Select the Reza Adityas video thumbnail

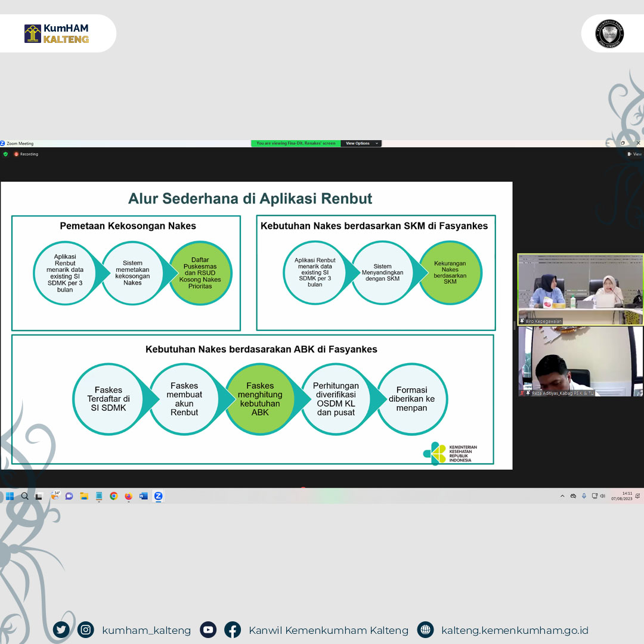(580, 361)
